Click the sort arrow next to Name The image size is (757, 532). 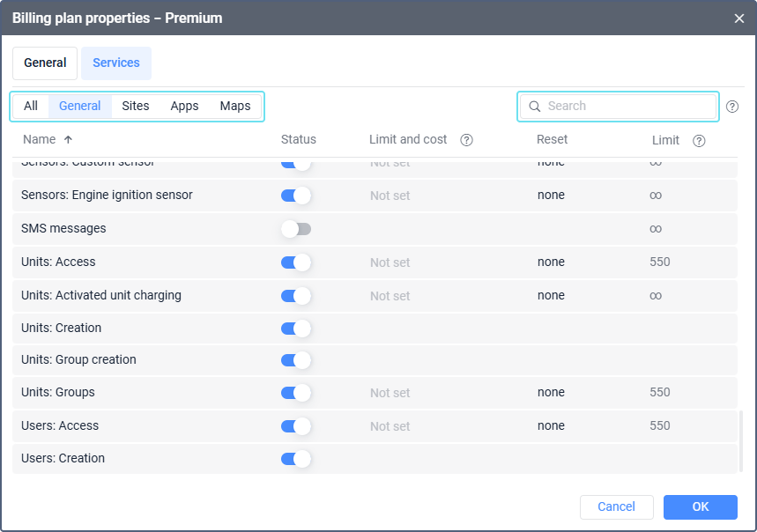point(69,140)
